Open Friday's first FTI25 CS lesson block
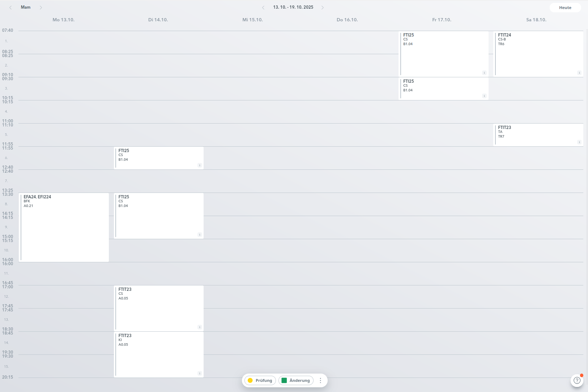This screenshot has height=392, width=588. pos(444,54)
